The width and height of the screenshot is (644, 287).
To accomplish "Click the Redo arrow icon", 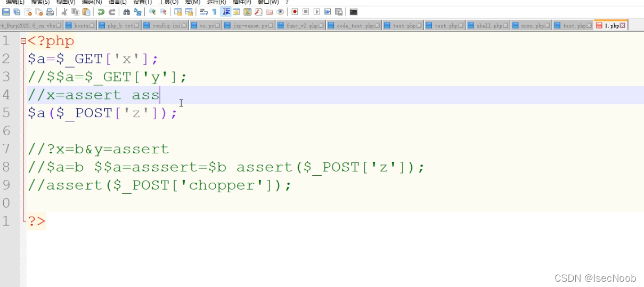I will point(112,12).
